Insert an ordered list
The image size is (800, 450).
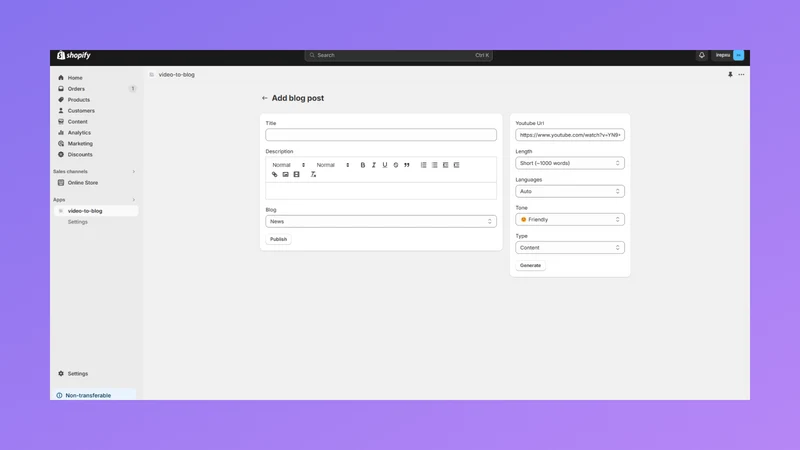(x=423, y=165)
